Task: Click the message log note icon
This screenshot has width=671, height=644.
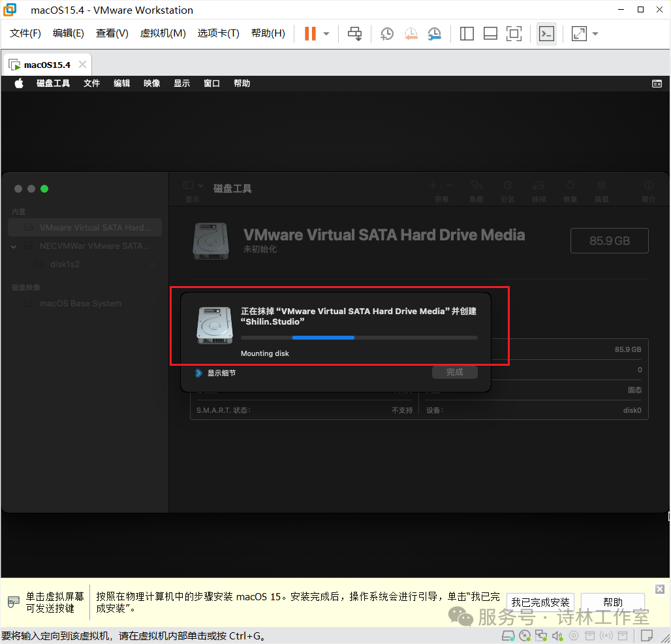Action: pyautogui.click(x=647, y=636)
